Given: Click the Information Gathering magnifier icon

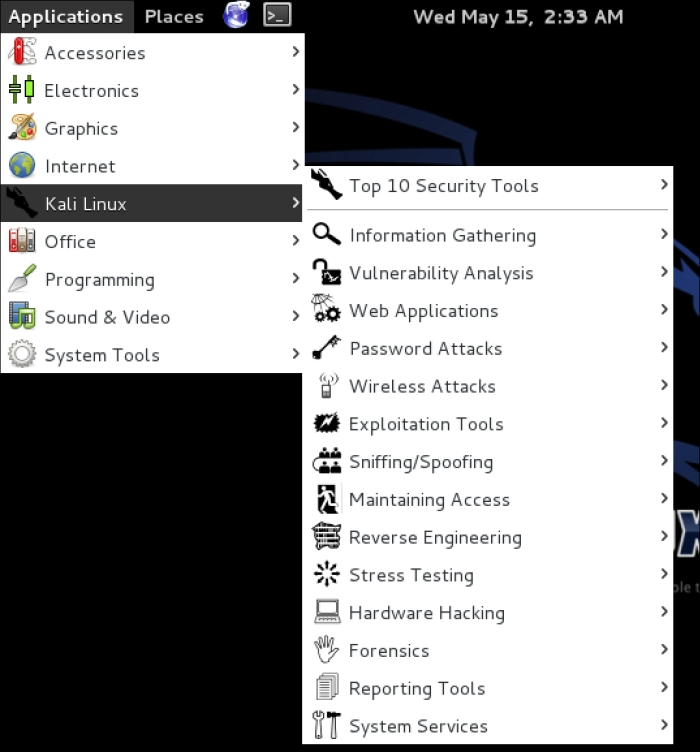Looking at the screenshot, I should (x=327, y=235).
